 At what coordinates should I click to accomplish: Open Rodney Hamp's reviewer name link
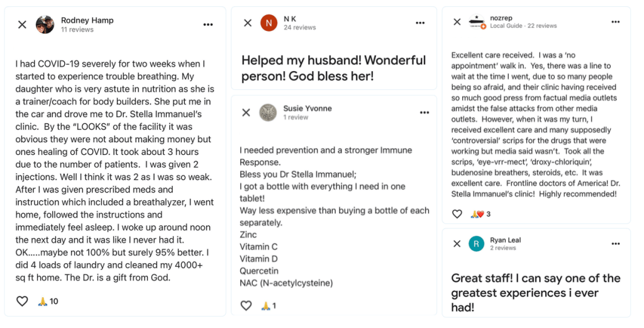87,20
